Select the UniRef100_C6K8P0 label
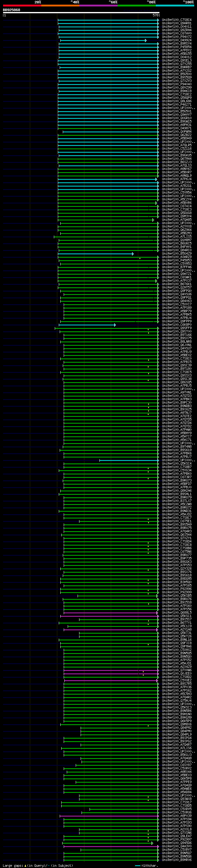 pyautogui.click(x=176, y=325)
